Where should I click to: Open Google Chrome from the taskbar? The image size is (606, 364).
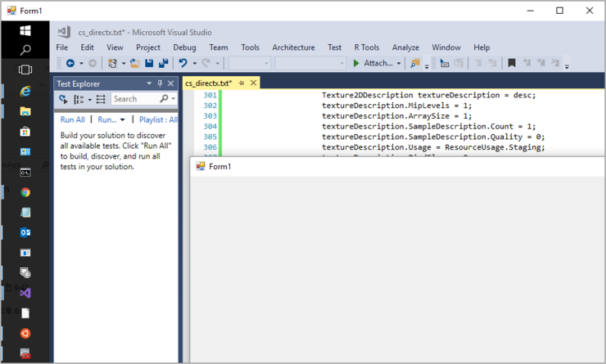(25, 192)
